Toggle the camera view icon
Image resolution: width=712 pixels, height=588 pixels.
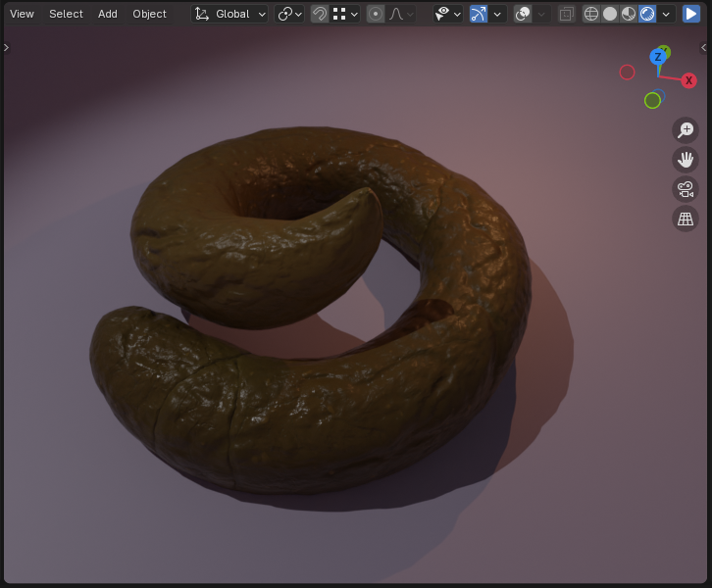click(686, 189)
